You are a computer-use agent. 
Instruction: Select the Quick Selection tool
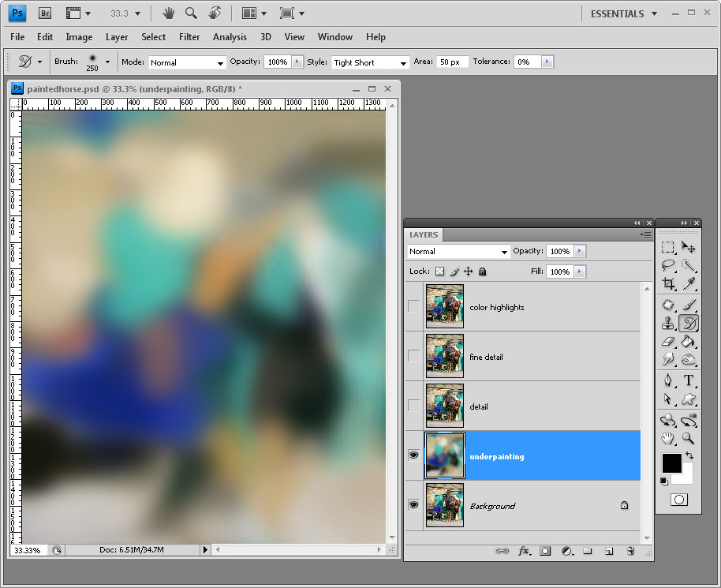point(689,265)
